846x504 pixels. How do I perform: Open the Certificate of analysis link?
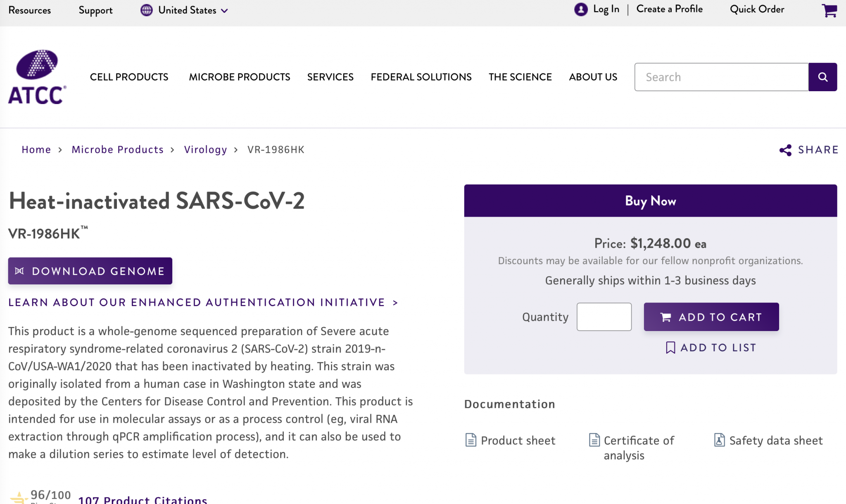pos(639,448)
